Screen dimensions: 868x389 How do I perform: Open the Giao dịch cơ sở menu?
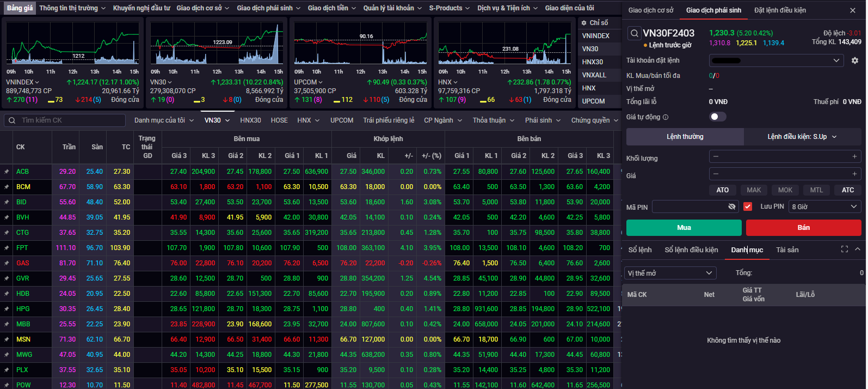202,8
